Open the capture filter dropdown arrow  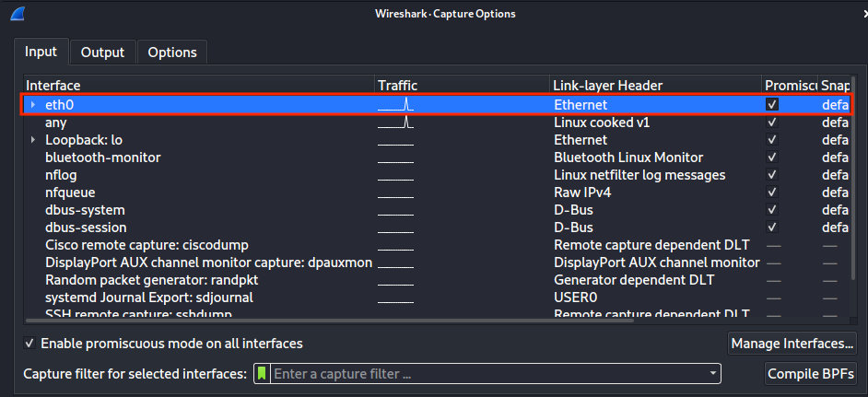[712, 374]
